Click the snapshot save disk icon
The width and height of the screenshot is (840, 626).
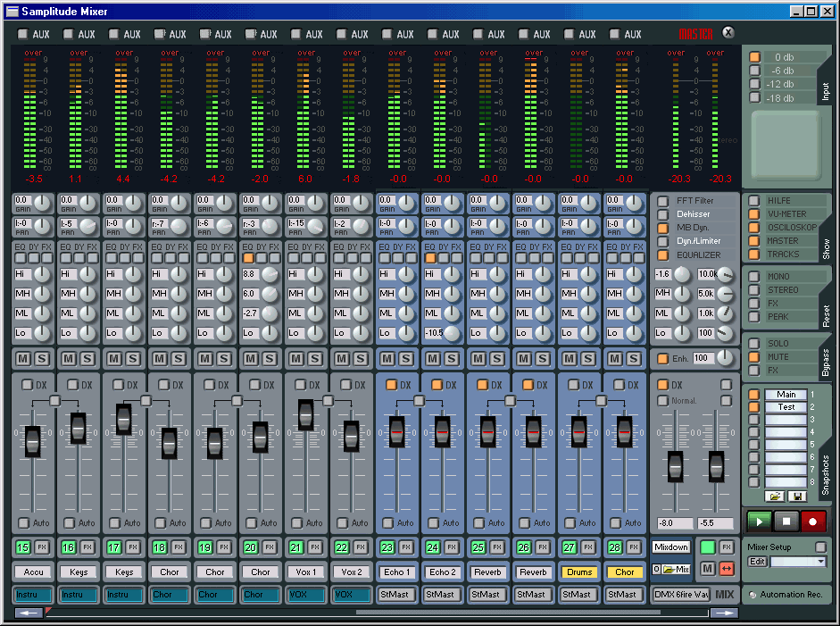[x=796, y=495]
